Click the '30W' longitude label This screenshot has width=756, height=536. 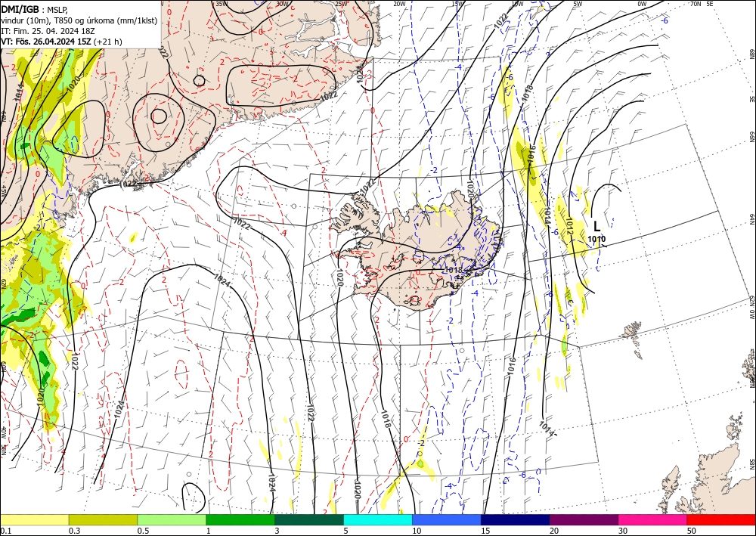[283, 4]
